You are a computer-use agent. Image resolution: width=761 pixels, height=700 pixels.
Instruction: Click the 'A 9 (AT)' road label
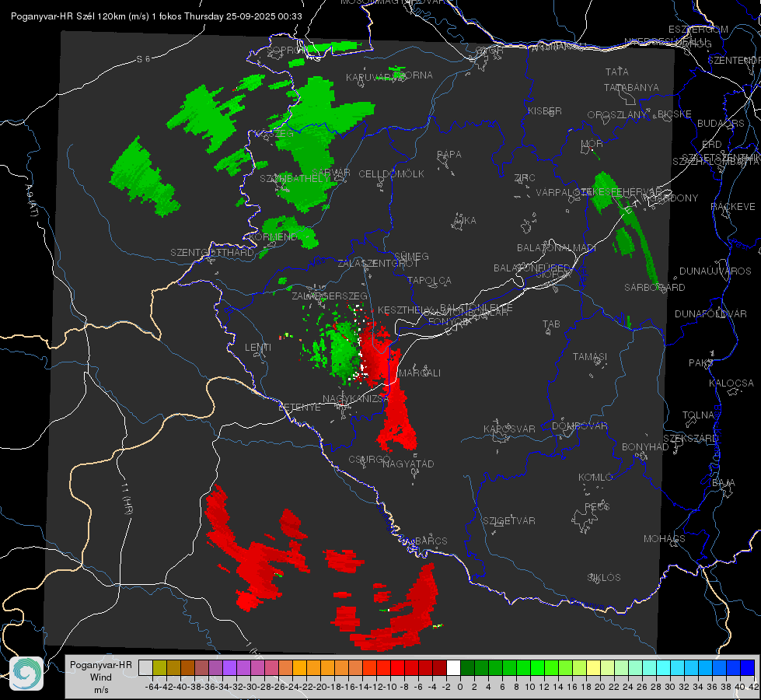(32, 201)
